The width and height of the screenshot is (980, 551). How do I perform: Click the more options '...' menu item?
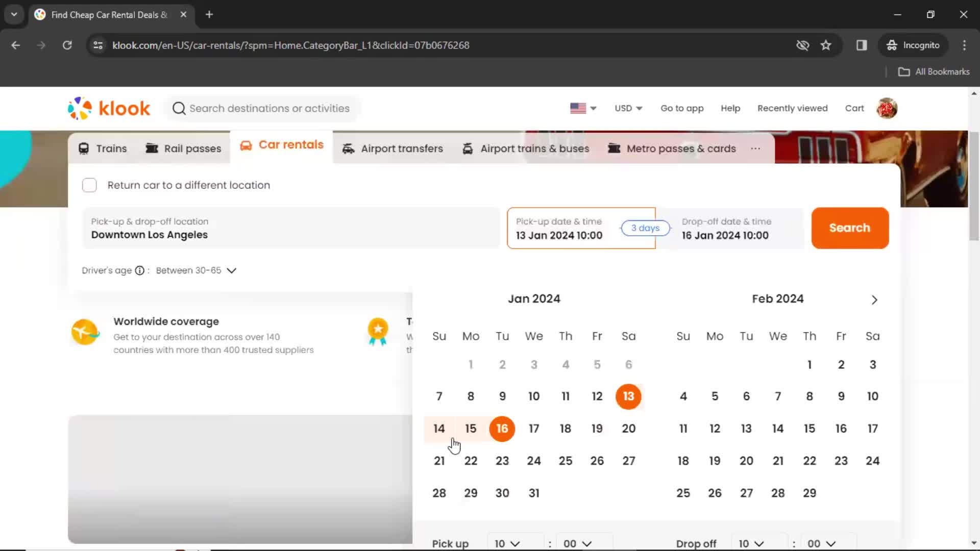coord(755,148)
